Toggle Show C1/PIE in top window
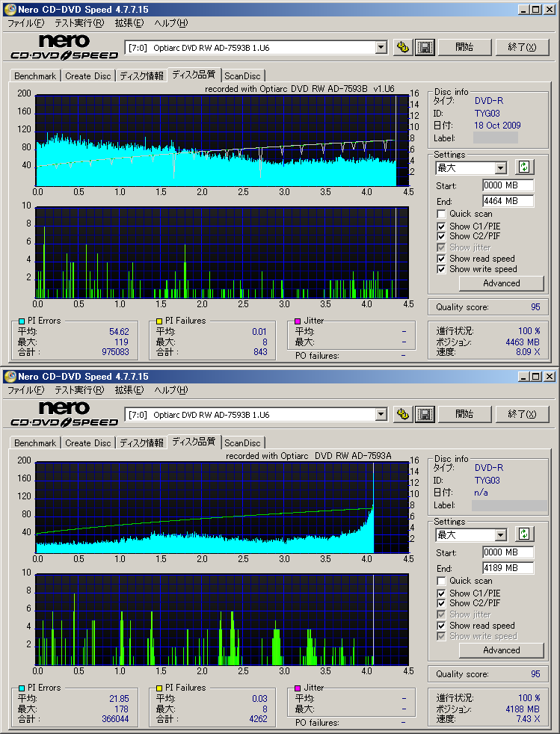The image size is (560, 734). (441, 226)
